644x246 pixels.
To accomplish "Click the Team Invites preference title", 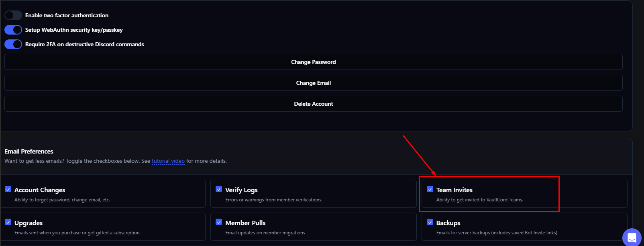I will [x=454, y=190].
